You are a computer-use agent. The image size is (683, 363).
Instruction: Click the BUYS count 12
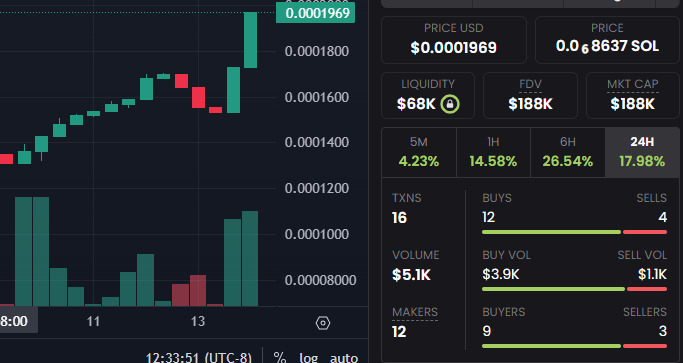[488, 217]
